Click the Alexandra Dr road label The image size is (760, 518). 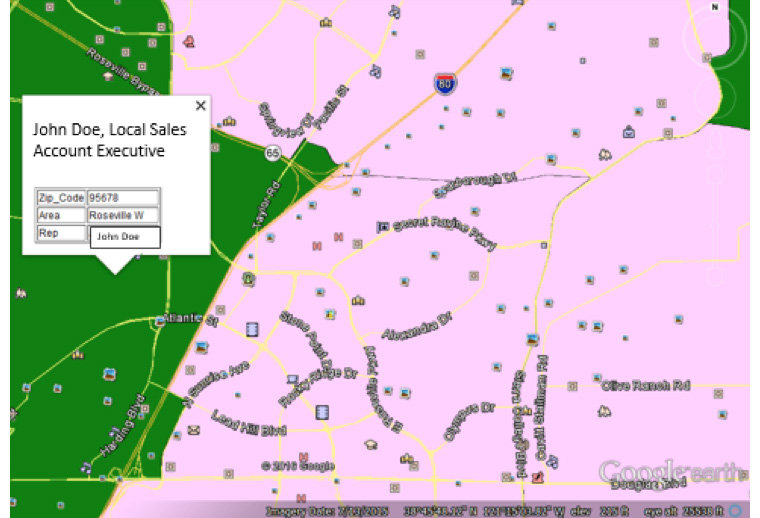tap(417, 327)
